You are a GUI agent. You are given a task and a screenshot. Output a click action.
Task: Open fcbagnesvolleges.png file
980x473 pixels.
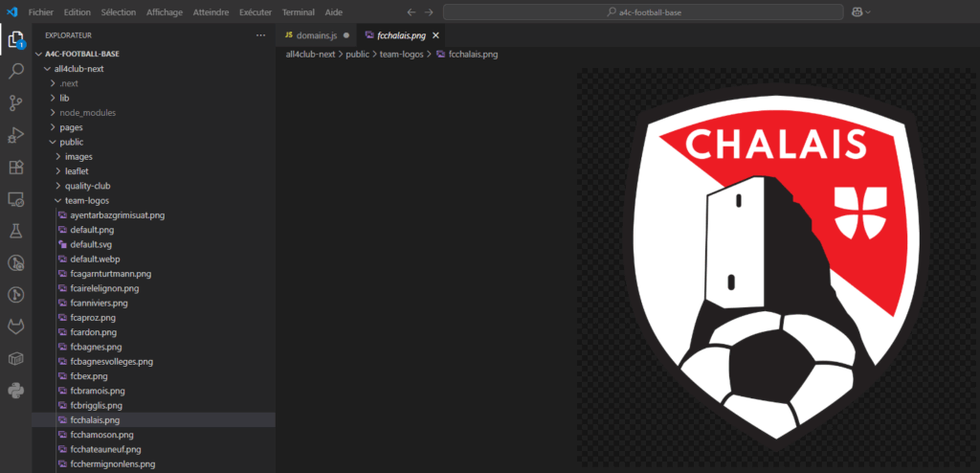(x=111, y=362)
